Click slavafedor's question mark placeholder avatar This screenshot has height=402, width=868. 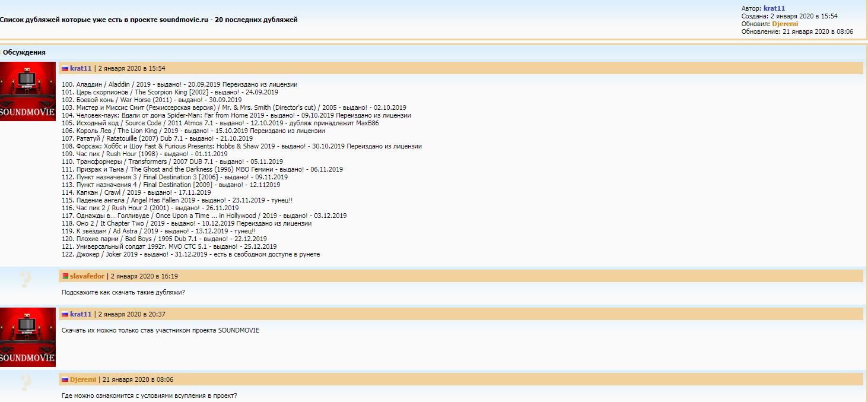26,279
